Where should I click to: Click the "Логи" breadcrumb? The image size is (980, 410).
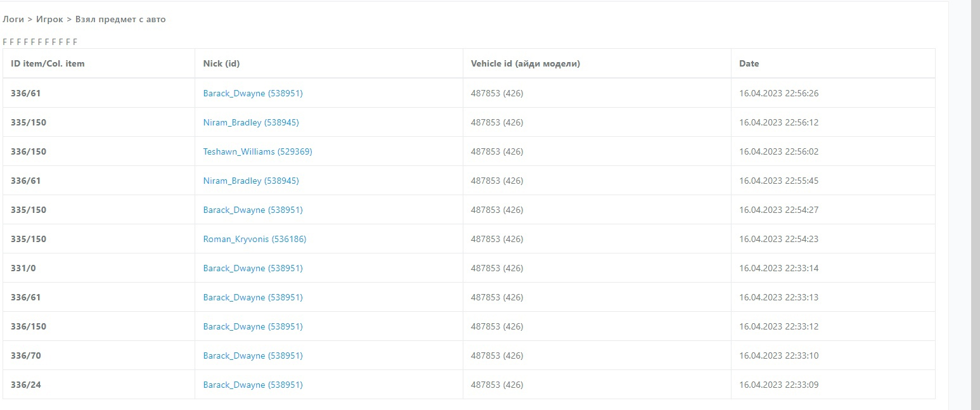point(13,20)
